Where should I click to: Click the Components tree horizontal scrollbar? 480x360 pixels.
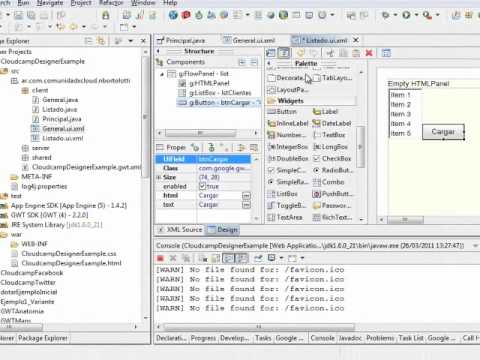click(x=201, y=133)
